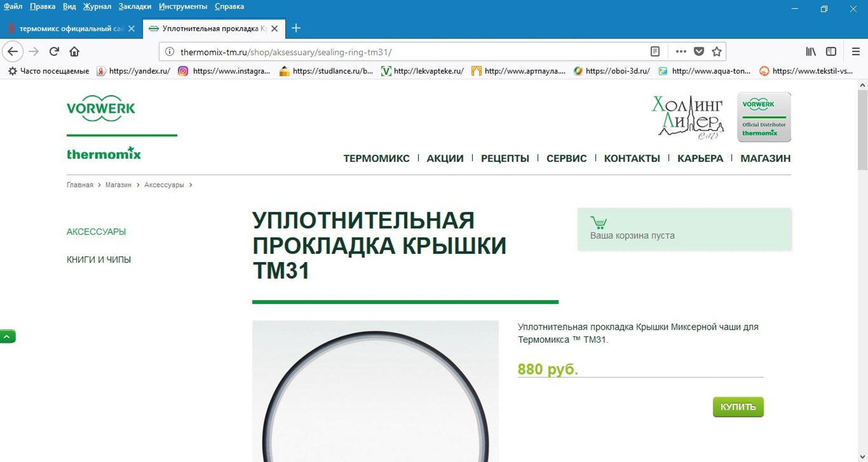This screenshot has width=868, height=462.
Task: Go back with the browser back arrow
Action: [x=13, y=51]
